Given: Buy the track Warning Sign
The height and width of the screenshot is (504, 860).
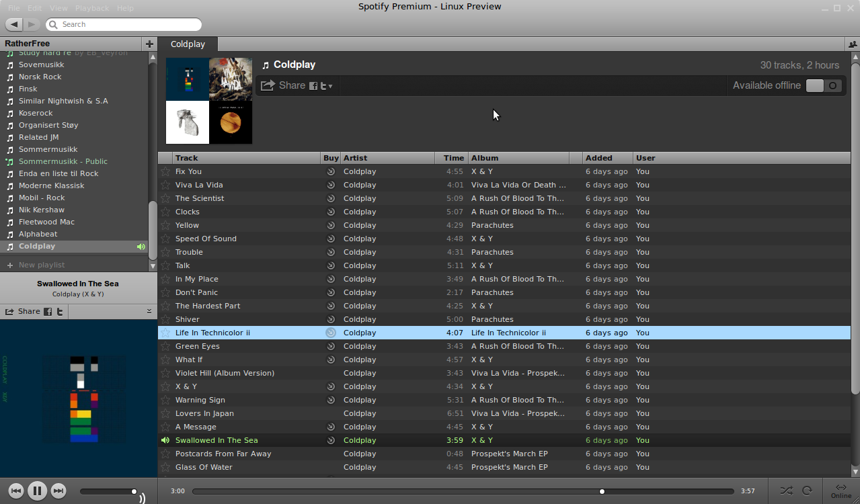Looking at the screenshot, I should (x=330, y=400).
